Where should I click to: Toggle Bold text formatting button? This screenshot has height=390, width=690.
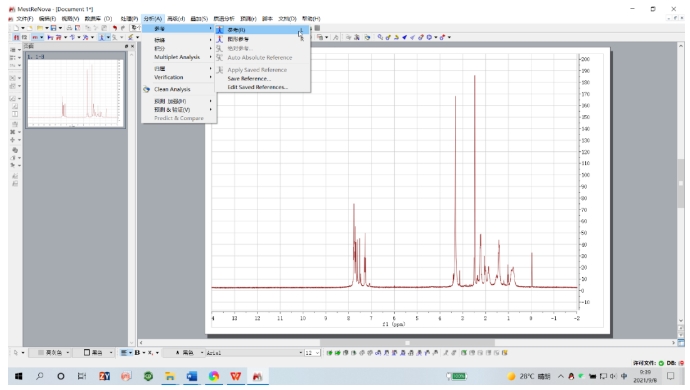pos(137,353)
